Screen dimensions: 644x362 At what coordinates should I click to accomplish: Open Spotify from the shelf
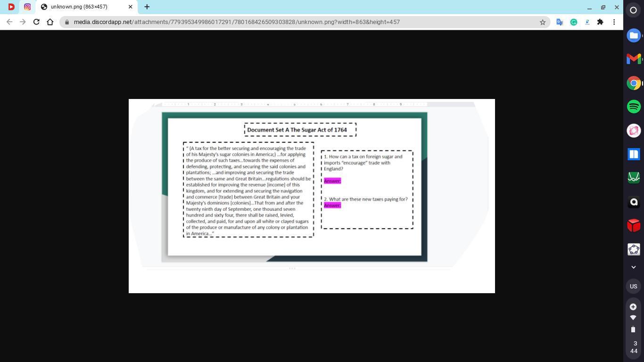pos(634,107)
